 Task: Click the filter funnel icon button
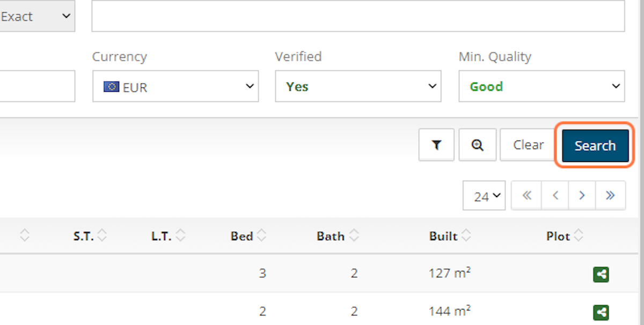436,145
